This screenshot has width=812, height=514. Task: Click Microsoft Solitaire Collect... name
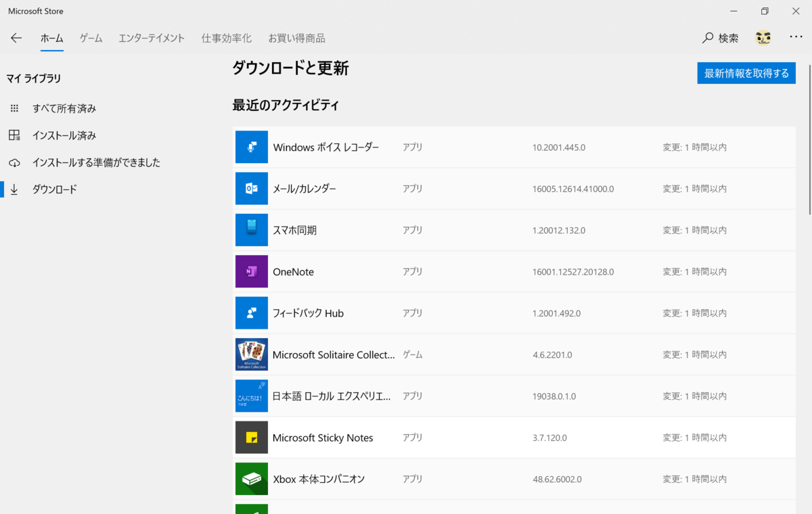[334, 354]
